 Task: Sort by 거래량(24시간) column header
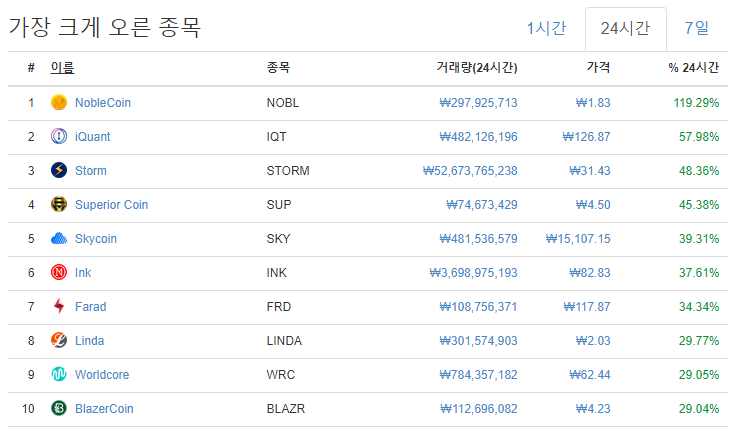coord(477,68)
